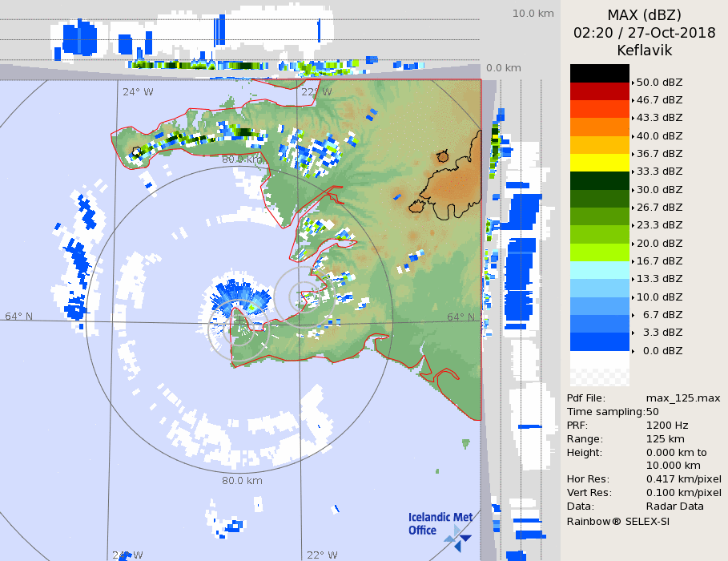This screenshot has height=561, width=728.
Task: Click the Keflavik station name
Action: coord(644,50)
